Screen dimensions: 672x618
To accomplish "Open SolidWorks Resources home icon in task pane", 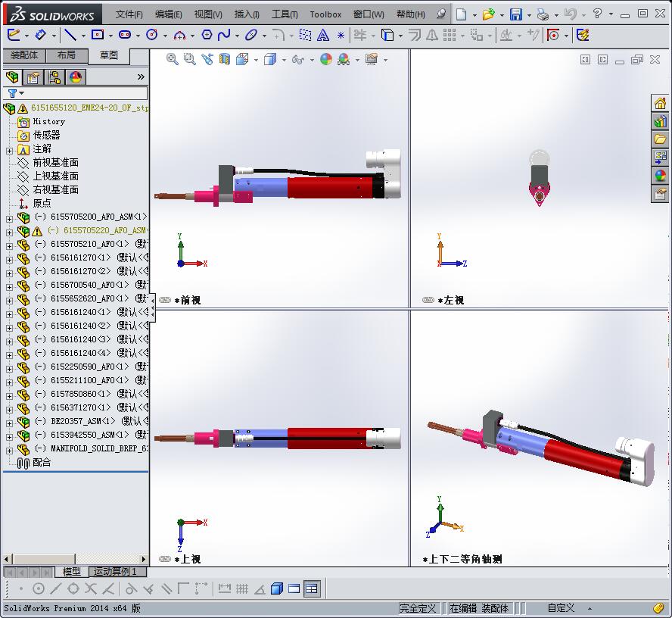I will pyautogui.click(x=660, y=103).
